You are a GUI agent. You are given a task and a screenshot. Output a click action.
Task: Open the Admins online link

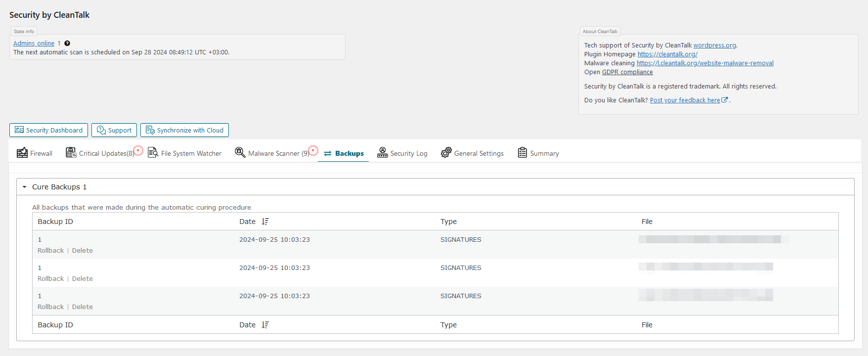34,44
